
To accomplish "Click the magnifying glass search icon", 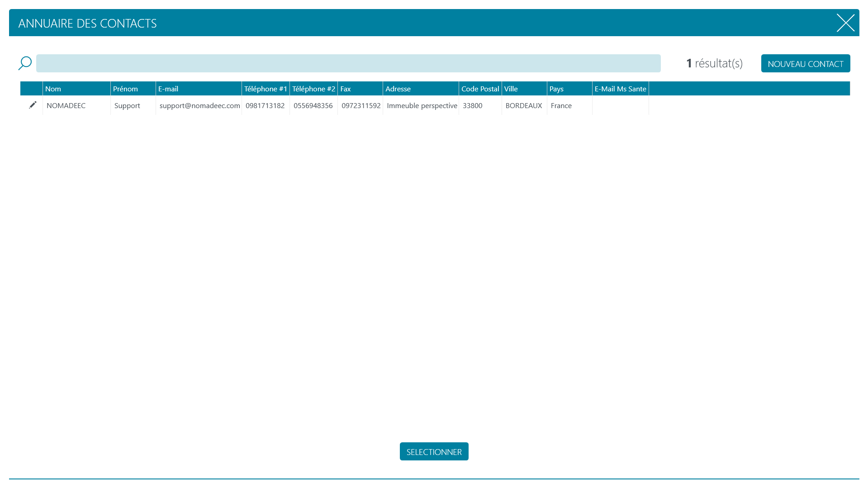I will click(x=25, y=63).
